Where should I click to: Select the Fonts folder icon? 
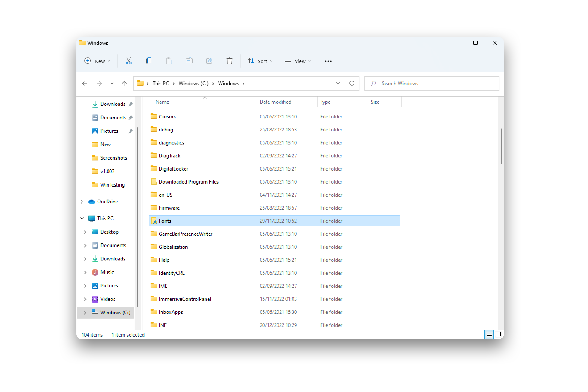pos(154,221)
